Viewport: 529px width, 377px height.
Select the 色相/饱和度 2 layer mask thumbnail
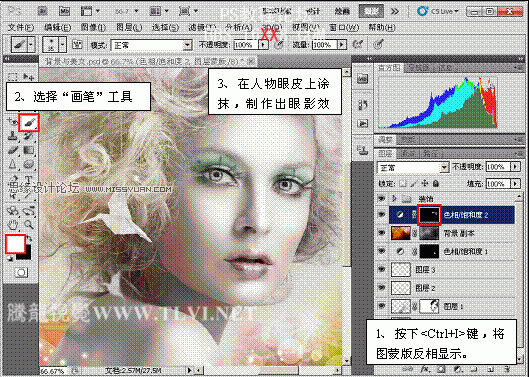click(x=429, y=215)
